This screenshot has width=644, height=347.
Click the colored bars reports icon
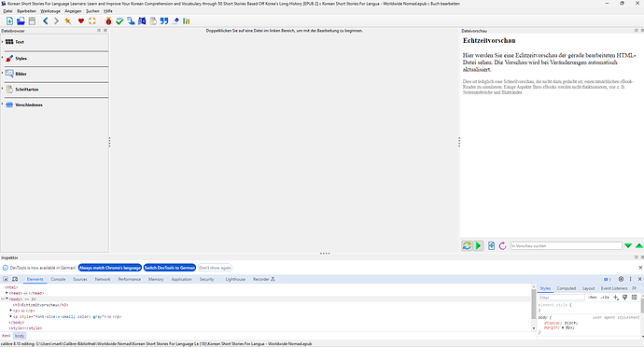coord(187,21)
